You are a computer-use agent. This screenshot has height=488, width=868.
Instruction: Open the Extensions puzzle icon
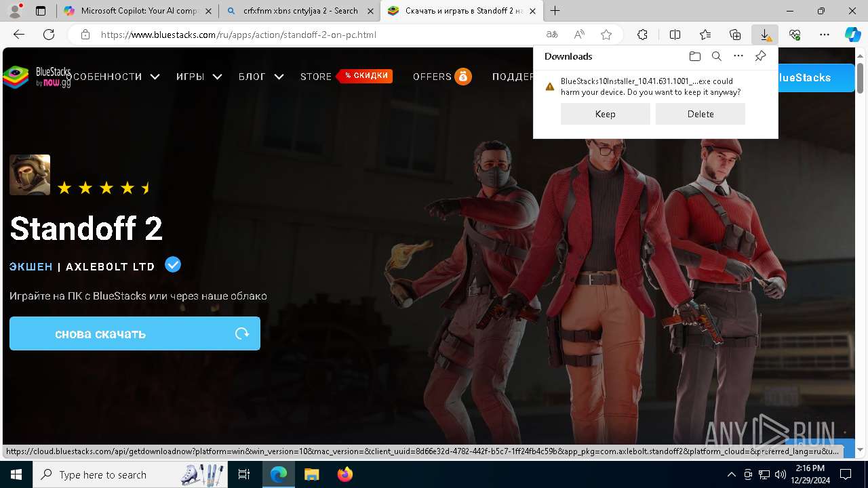click(642, 35)
